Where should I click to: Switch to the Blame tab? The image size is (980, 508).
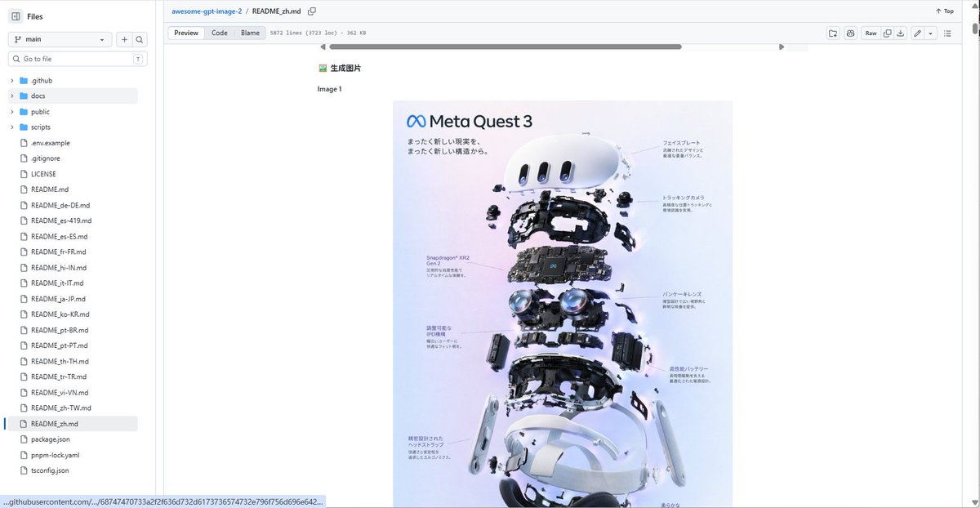[250, 33]
